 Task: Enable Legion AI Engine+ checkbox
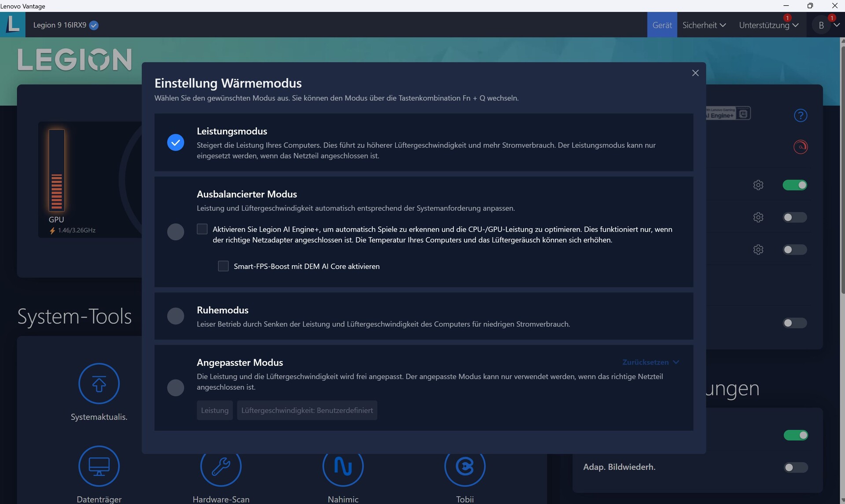pos(202,229)
